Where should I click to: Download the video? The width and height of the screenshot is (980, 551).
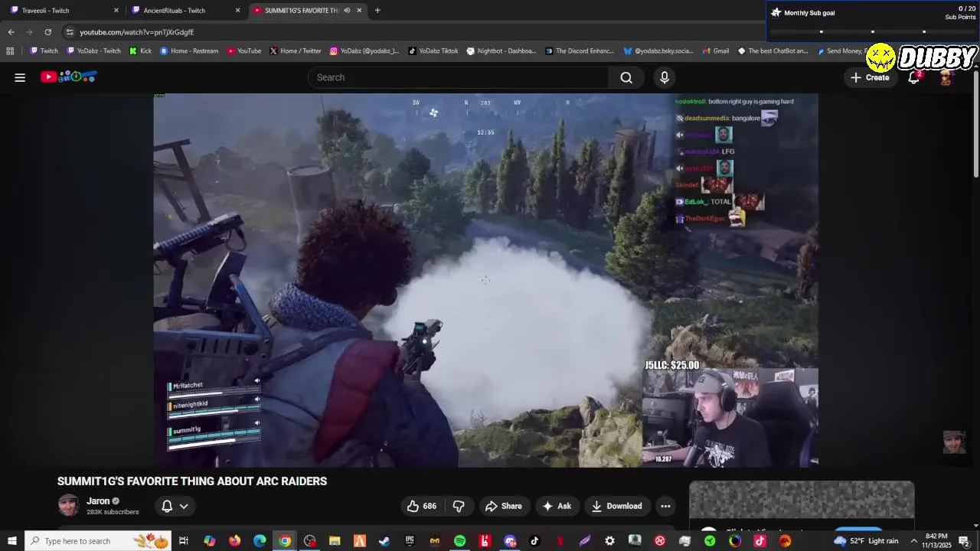617,506
